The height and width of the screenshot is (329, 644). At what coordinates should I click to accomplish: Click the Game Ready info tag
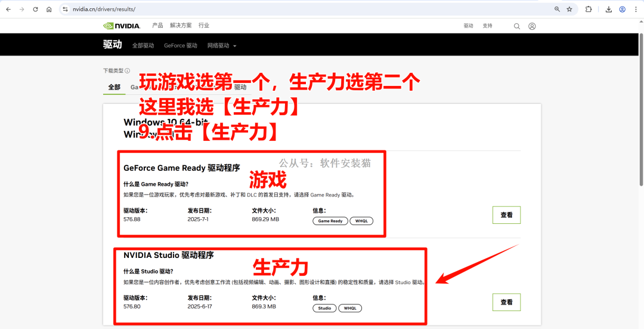tap(330, 222)
